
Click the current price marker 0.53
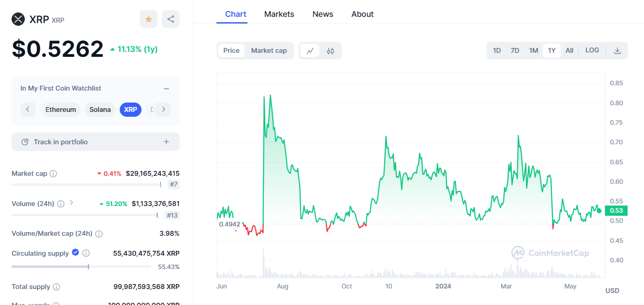pyautogui.click(x=617, y=210)
